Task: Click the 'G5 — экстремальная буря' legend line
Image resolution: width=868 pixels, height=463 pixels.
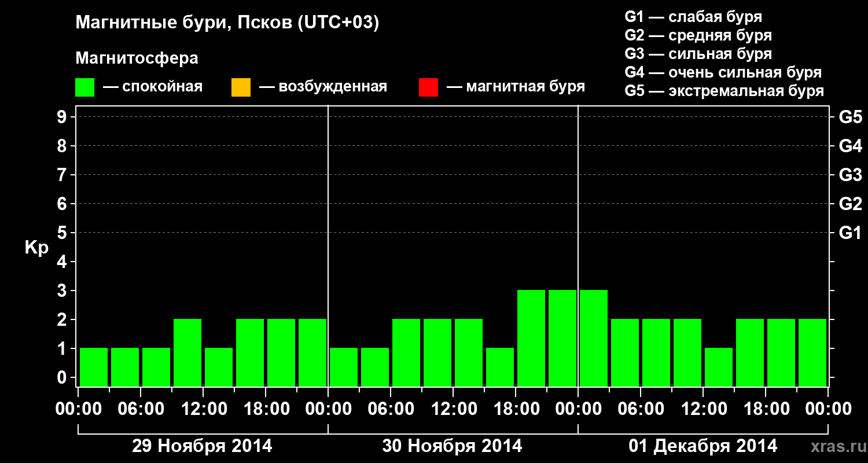Action: point(724,91)
